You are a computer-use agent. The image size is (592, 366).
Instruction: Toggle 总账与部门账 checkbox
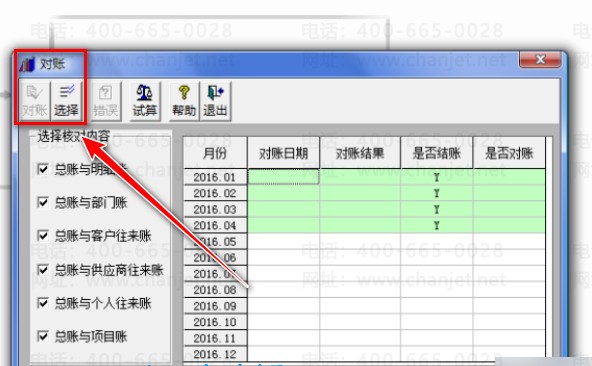(43, 202)
